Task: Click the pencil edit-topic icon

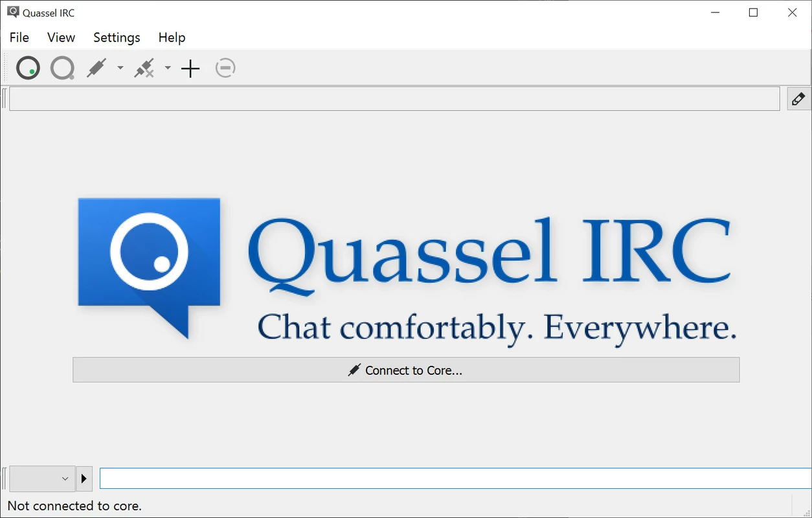Action: [x=798, y=99]
